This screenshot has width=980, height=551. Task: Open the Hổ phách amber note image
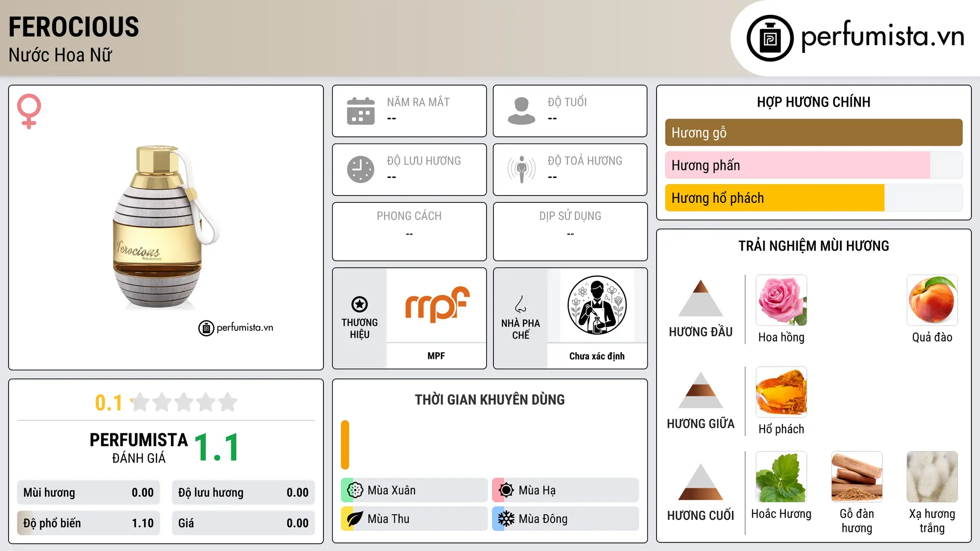(x=781, y=392)
